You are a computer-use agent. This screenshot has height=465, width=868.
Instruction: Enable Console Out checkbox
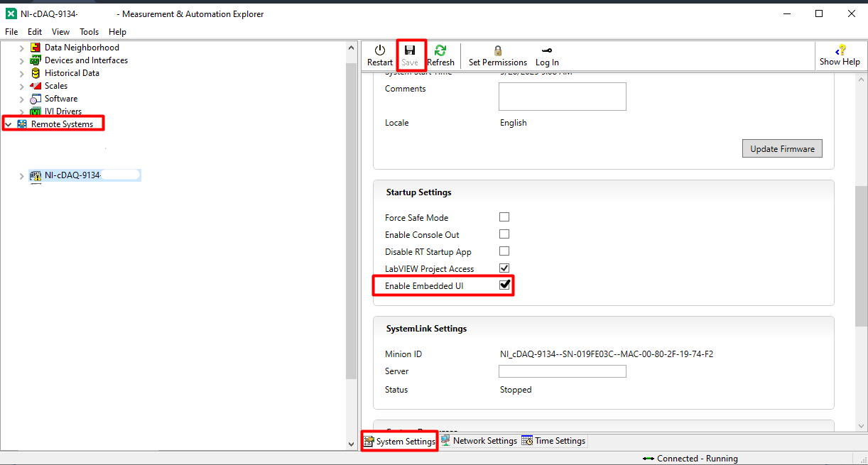coord(504,234)
